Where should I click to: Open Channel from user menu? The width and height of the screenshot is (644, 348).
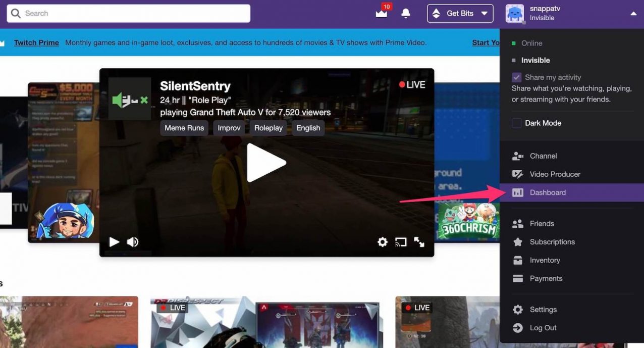pyautogui.click(x=572, y=156)
